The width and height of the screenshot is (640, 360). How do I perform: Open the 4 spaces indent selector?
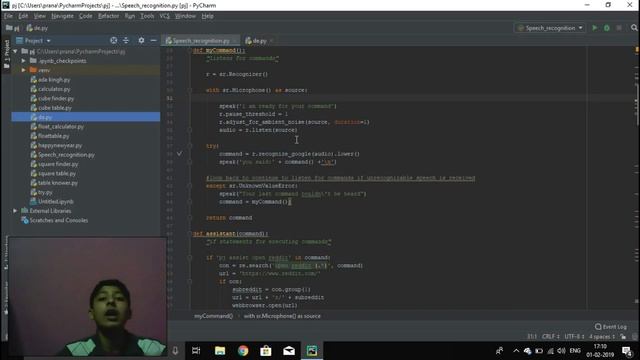602,337
